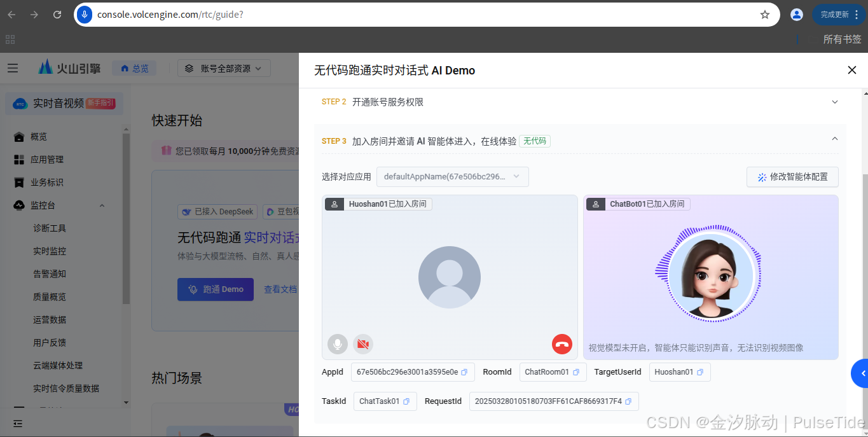Toggle the camera in Huoshan01 video

click(x=363, y=344)
